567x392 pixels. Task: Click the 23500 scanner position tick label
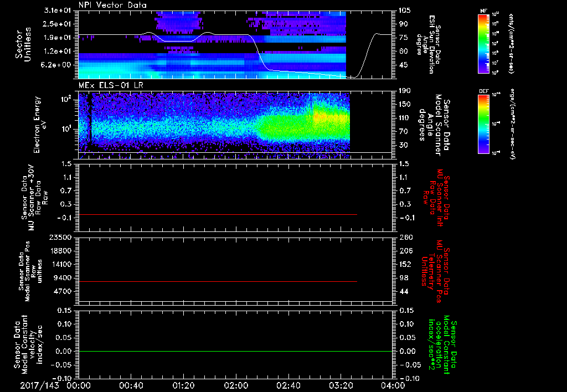tap(61, 238)
